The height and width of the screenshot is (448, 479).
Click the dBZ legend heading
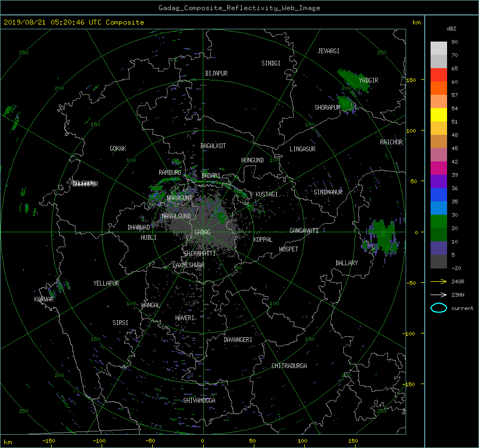click(x=451, y=29)
